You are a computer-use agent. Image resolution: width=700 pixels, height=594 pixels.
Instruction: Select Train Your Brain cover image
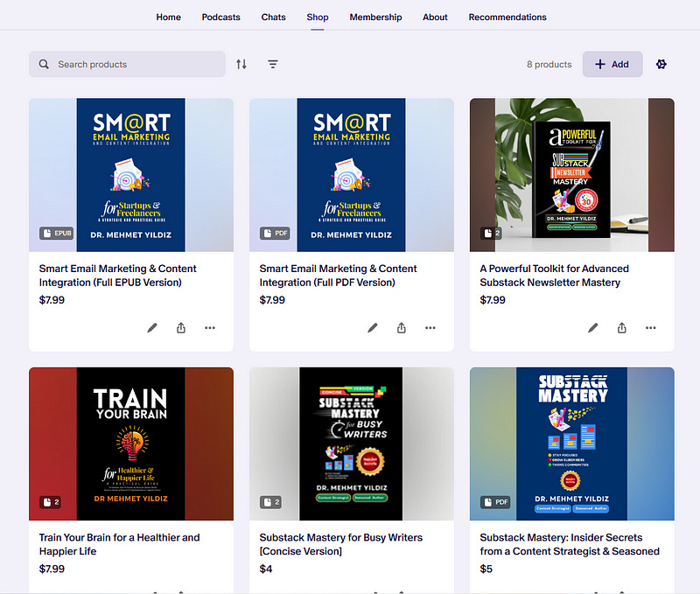(131, 444)
